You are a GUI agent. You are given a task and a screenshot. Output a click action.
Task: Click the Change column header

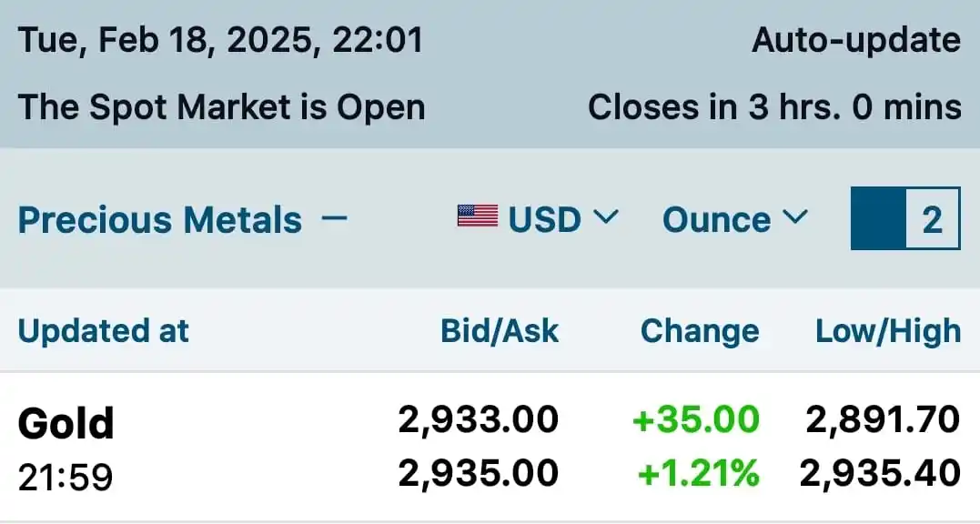coord(699,331)
